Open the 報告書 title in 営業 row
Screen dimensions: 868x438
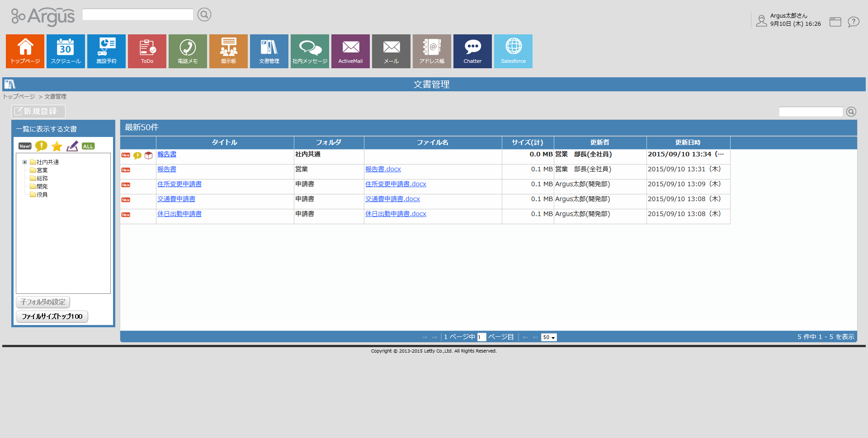pyautogui.click(x=167, y=169)
